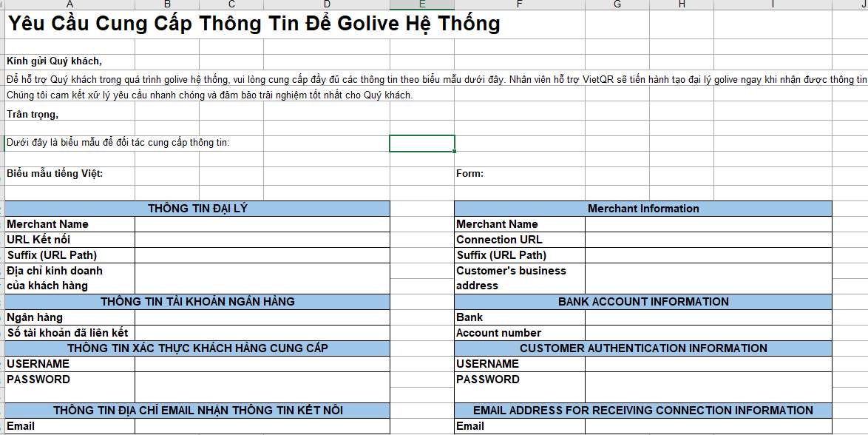Click the Account number value cell

[708, 333]
